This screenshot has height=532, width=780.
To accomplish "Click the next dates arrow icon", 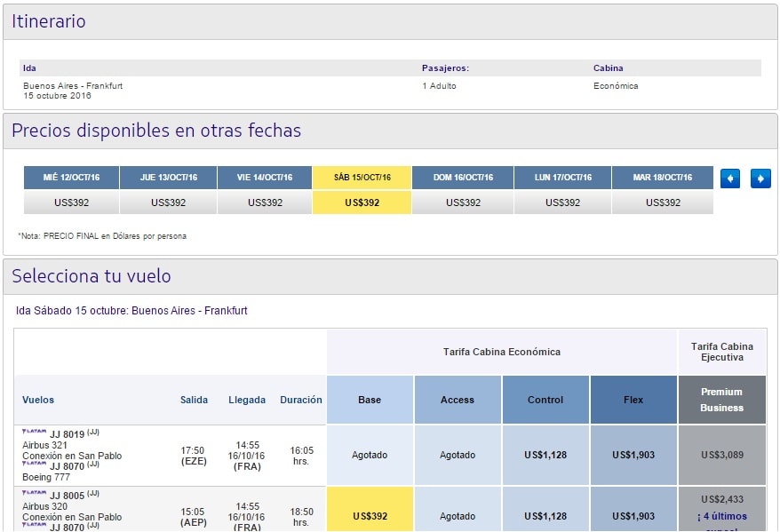I will tap(760, 178).
